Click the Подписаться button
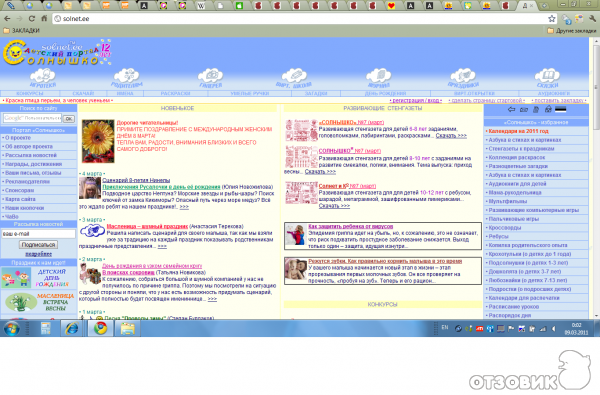Viewport: 600px width, 395px height. pyautogui.click(x=38, y=245)
